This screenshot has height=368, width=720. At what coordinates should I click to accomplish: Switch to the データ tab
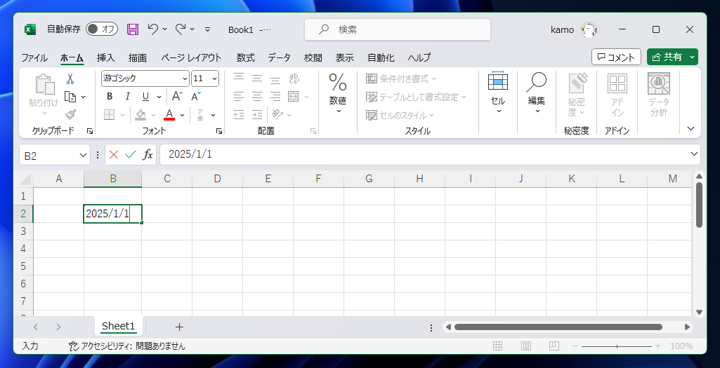[x=279, y=58]
